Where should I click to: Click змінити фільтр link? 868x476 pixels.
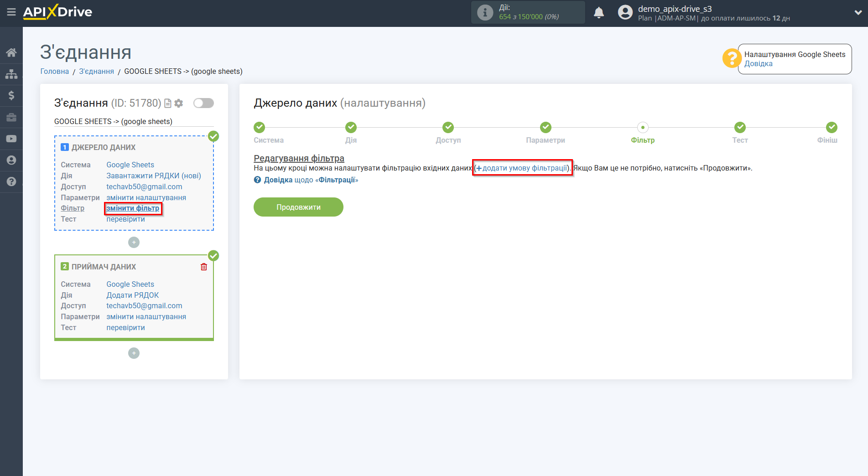coord(133,208)
